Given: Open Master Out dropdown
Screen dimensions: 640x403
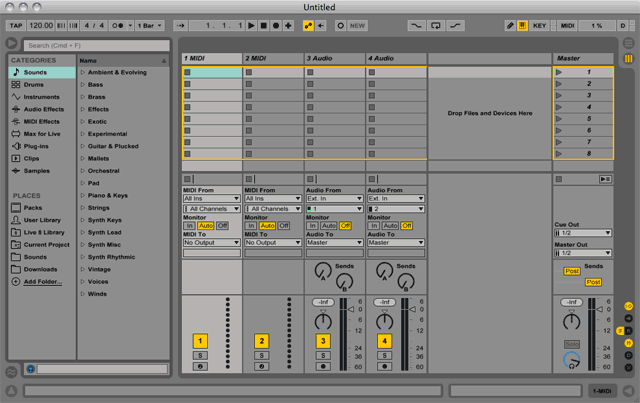Looking at the screenshot, I should 583,253.
